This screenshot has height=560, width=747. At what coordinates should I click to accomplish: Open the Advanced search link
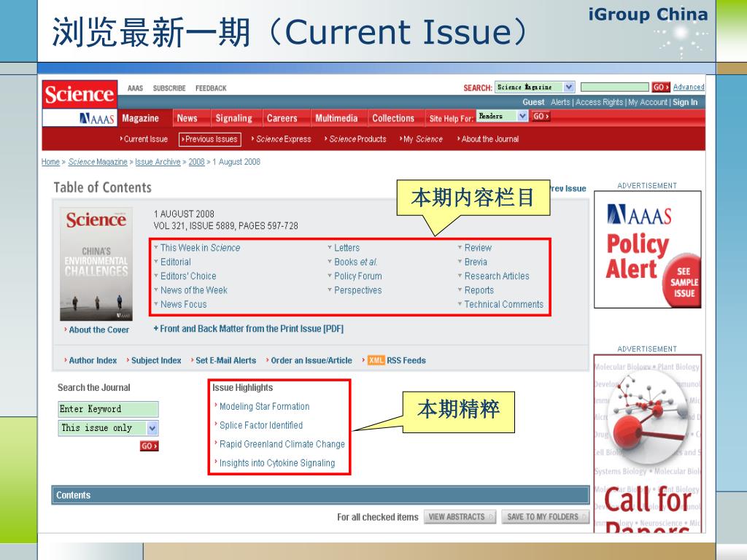click(x=689, y=87)
